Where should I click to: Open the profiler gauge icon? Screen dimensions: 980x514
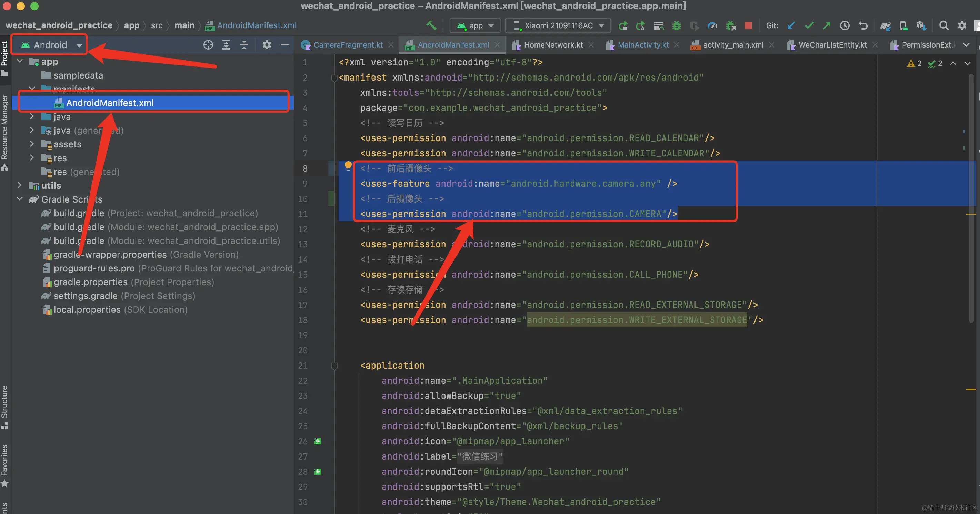click(712, 25)
